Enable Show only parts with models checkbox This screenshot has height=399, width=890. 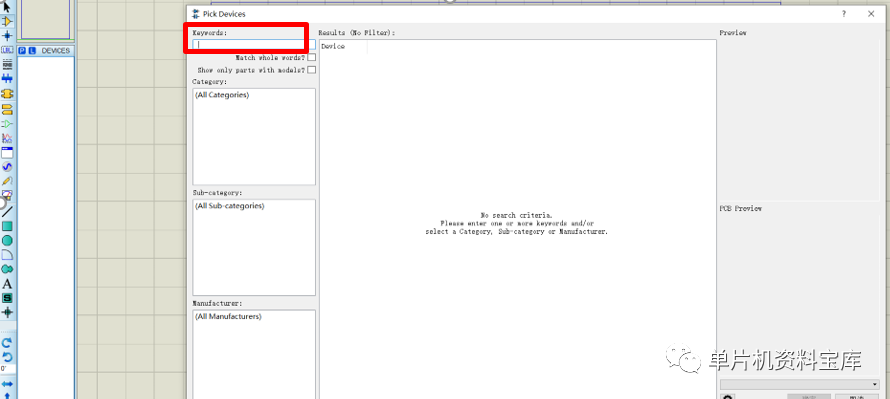coord(312,70)
